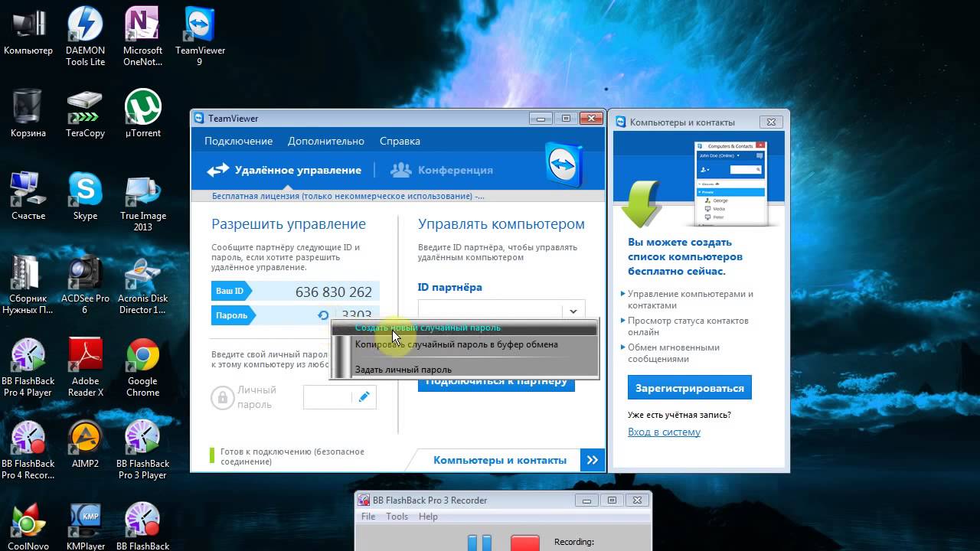Image resolution: width=980 pixels, height=551 pixels.
Task: Open TeamViewer 9 desktop shortcut
Action: coord(200,36)
